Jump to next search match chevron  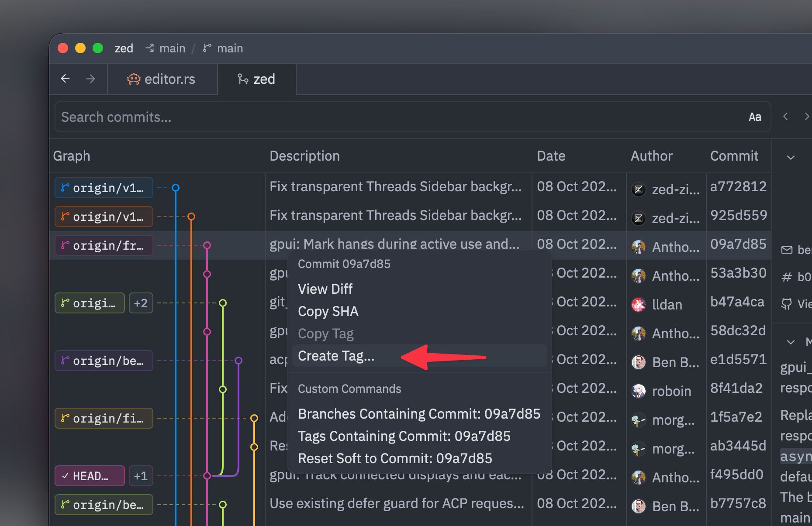click(x=806, y=117)
